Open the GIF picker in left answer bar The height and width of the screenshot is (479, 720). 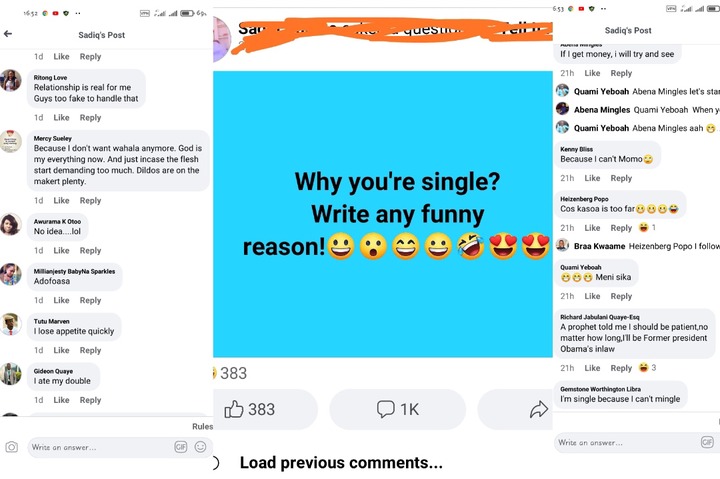(x=180, y=447)
